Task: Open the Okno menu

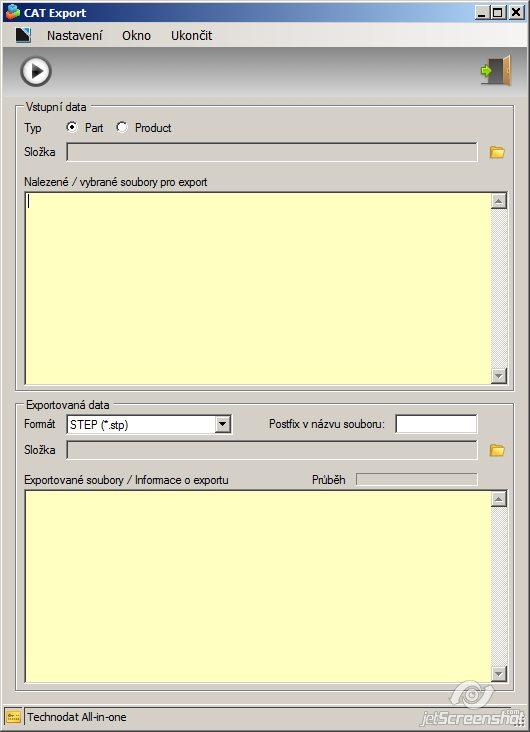Action: click(136, 35)
